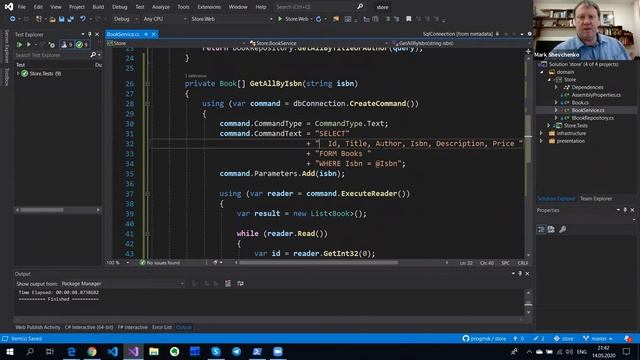Click the notifications icon in status bar
This screenshot has width=640, height=360.
pos(628,338)
